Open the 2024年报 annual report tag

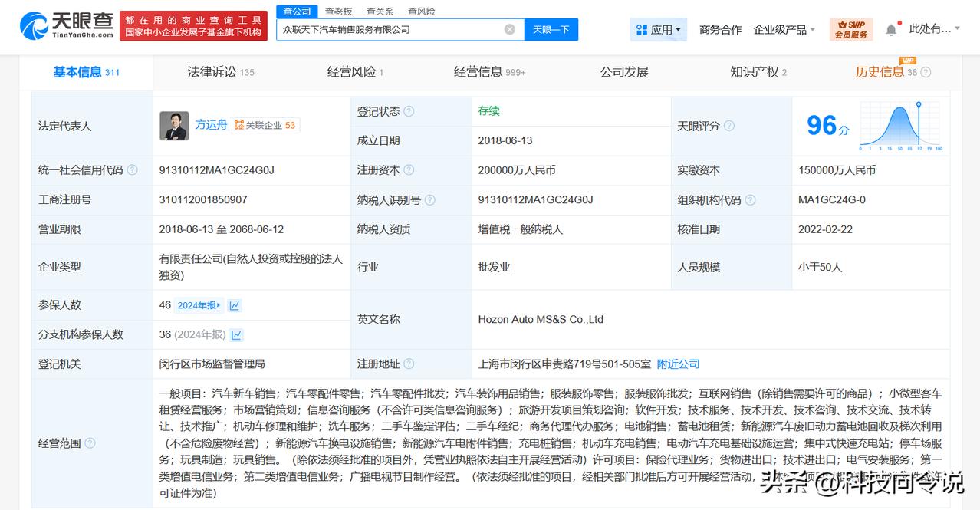click(199, 305)
